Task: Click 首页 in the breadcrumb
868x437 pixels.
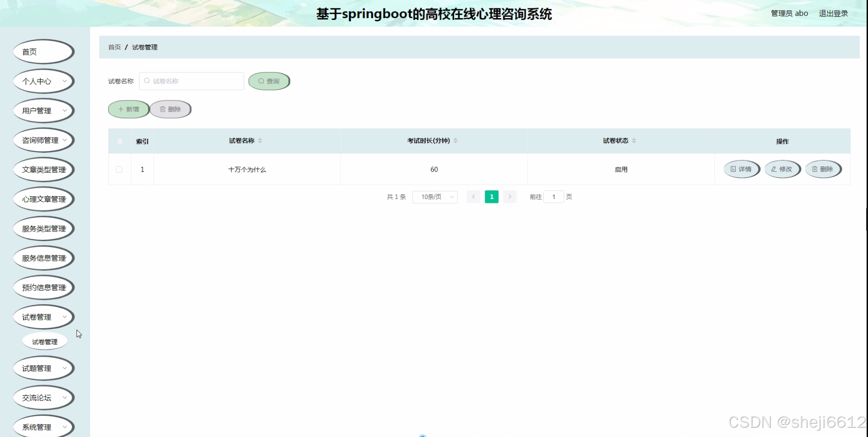Action: (x=114, y=47)
